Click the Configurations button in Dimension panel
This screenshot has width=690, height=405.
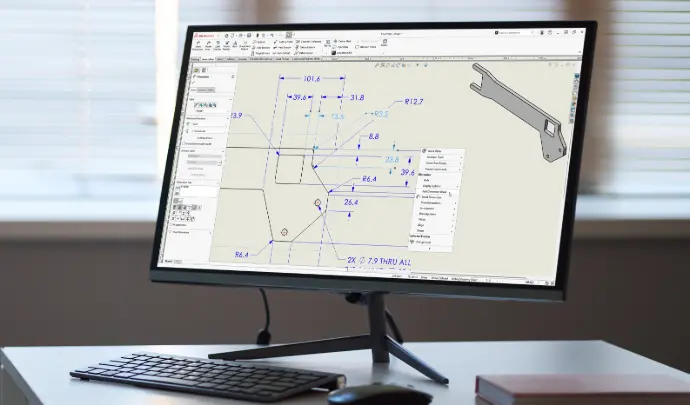(205, 137)
